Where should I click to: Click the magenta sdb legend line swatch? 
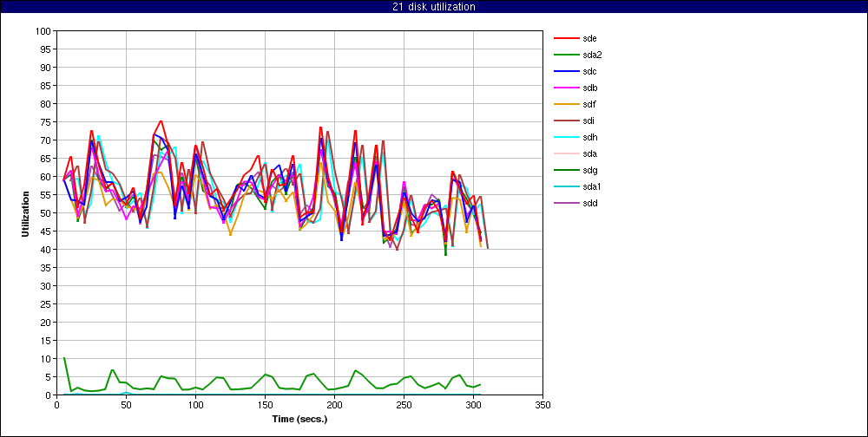click(x=565, y=88)
